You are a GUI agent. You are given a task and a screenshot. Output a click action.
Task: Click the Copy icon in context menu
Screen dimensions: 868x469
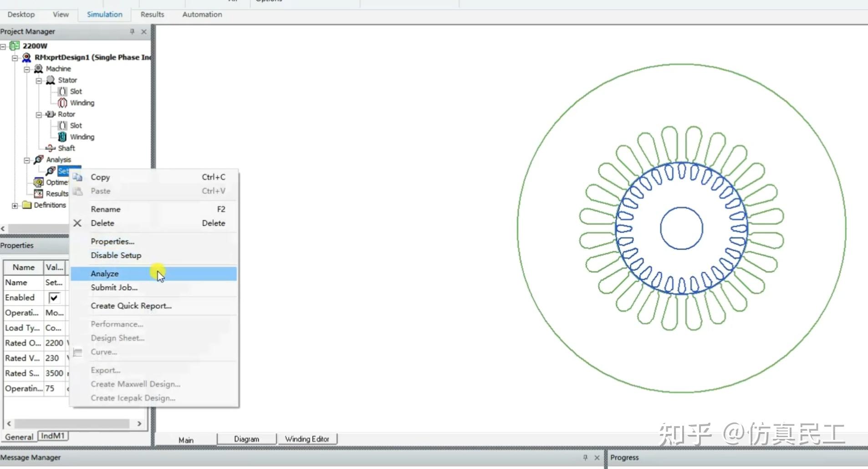click(77, 177)
